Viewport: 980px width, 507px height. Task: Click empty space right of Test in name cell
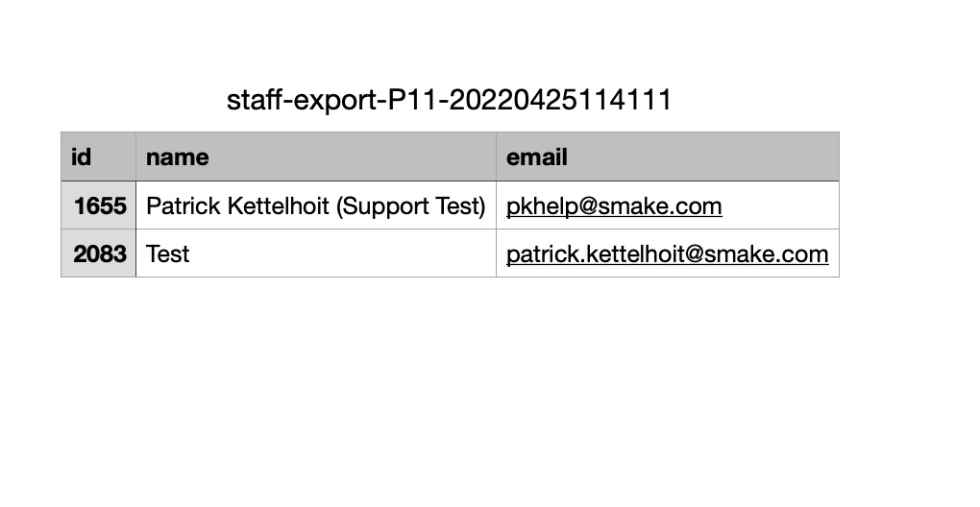tap(342, 253)
